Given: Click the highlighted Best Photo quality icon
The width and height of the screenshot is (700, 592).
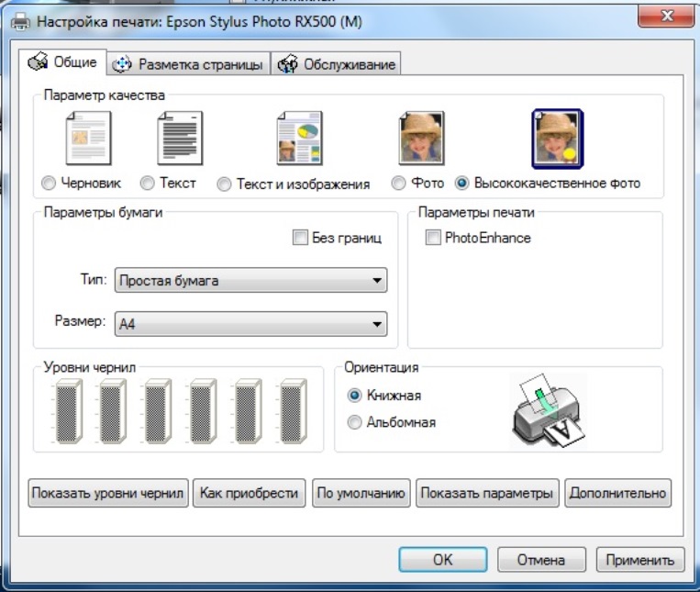Looking at the screenshot, I should (x=558, y=139).
